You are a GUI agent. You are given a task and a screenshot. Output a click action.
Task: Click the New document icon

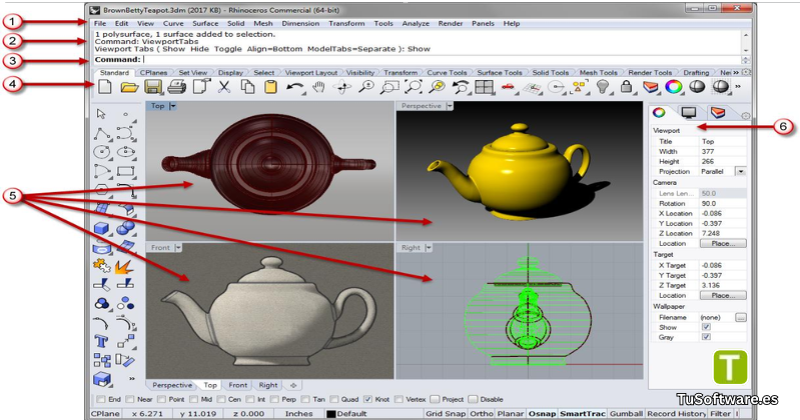[x=105, y=87]
